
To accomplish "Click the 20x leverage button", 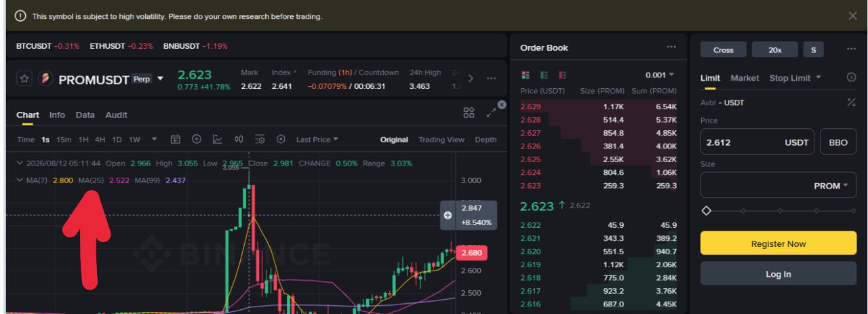I will pos(775,50).
